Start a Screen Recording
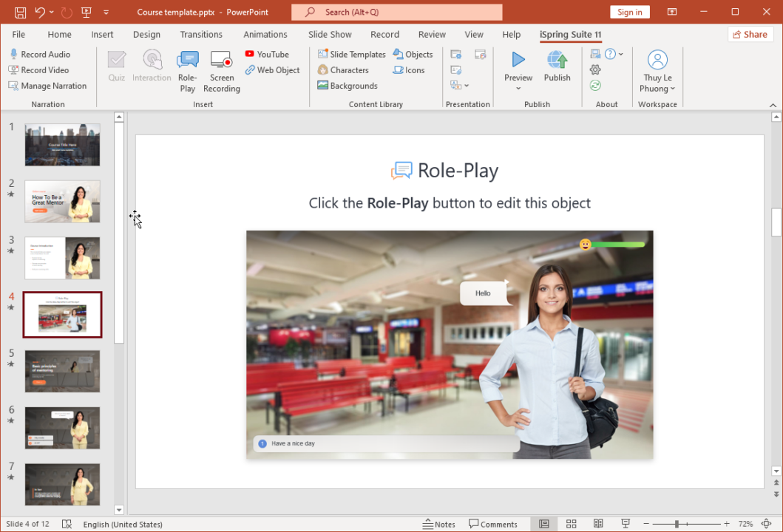This screenshot has height=532, width=783. click(221, 70)
